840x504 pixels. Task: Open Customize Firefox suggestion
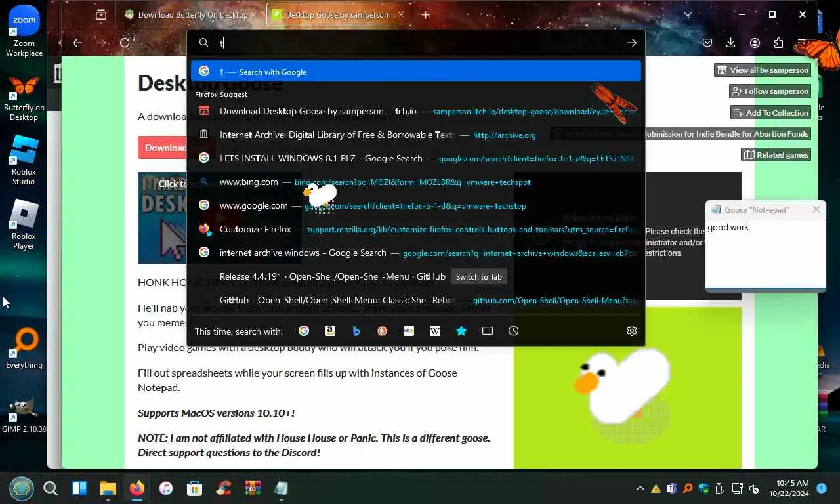coord(416,229)
